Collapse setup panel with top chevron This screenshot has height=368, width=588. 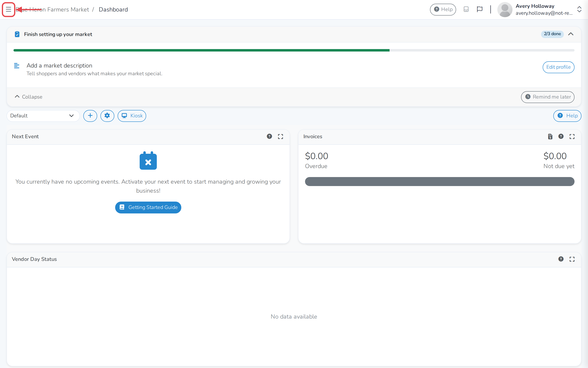coord(571,34)
